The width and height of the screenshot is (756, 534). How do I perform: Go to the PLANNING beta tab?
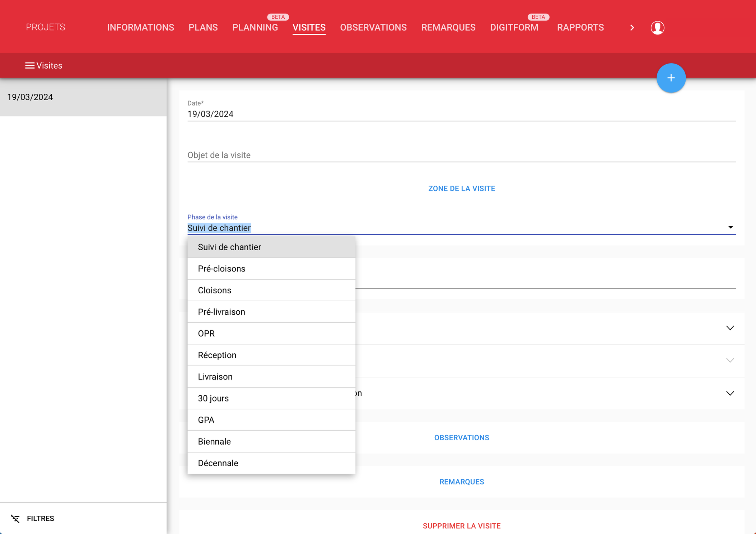point(255,28)
